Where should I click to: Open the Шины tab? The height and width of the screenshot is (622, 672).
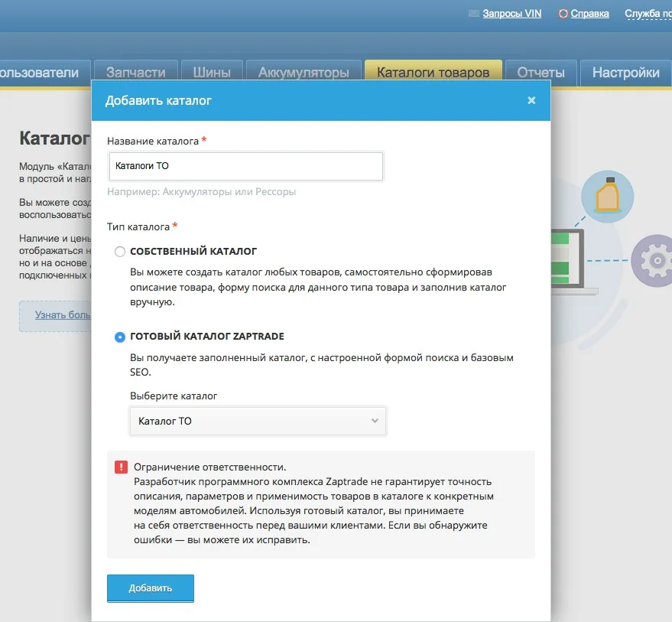tap(212, 73)
